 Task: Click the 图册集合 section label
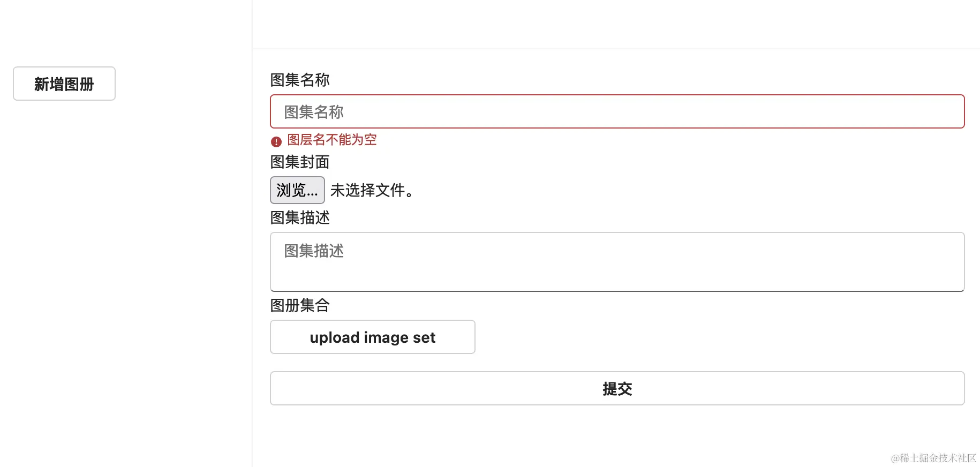click(299, 306)
